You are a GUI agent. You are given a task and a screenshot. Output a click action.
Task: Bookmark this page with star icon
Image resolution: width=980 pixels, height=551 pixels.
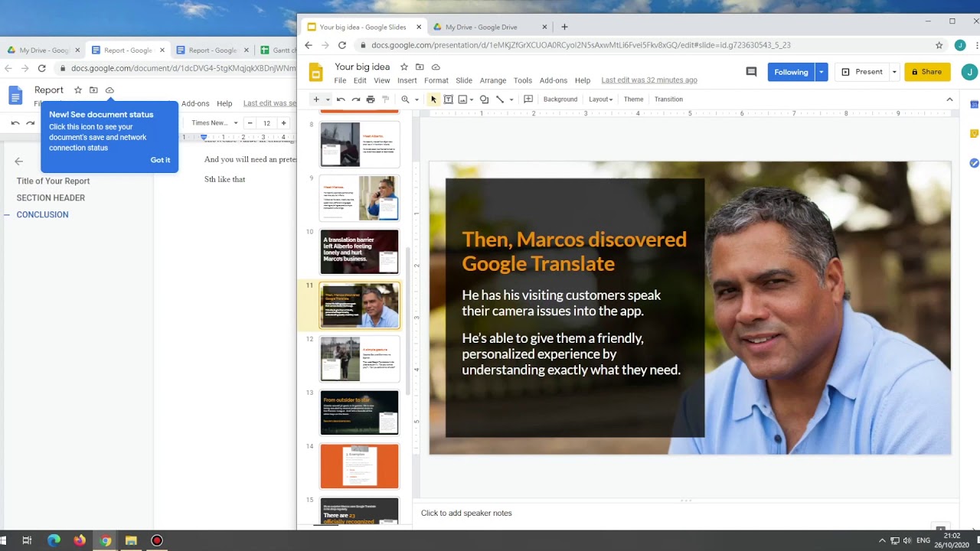[939, 45]
